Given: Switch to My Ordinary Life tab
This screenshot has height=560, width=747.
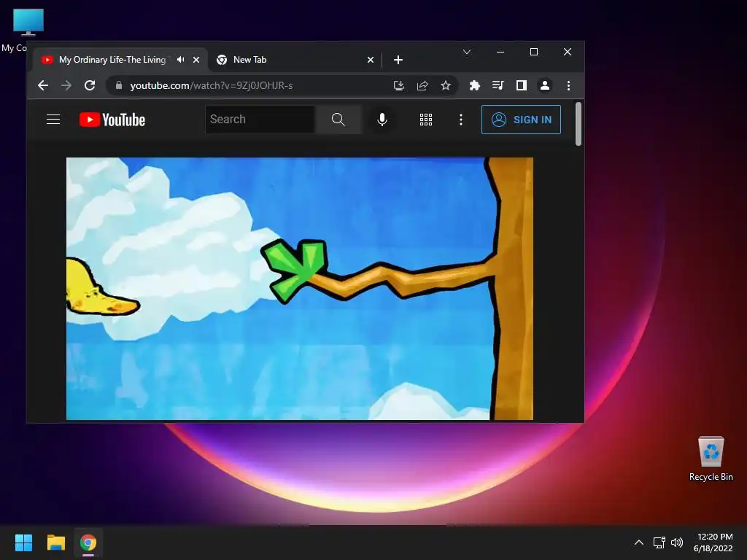Looking at the screenshot, I should [112, 60].
